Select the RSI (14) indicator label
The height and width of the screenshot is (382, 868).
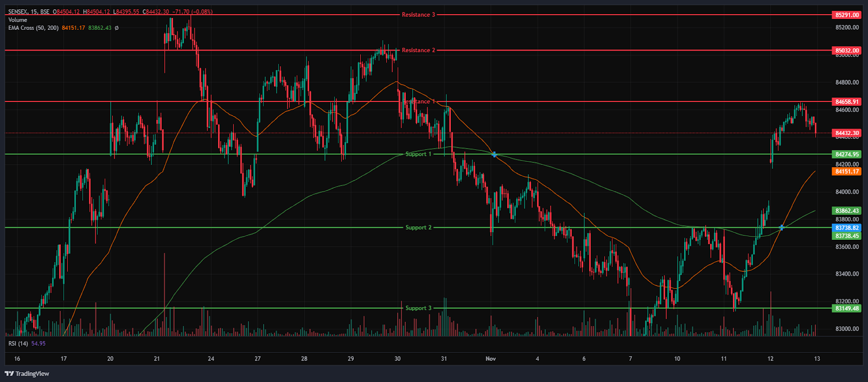[x=18, y=343]
